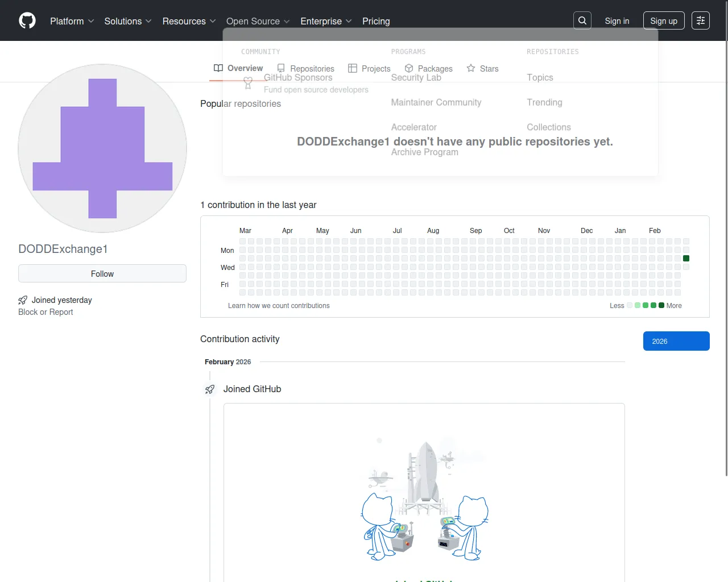Viewport: 728px width, 582px height.
Task: Select the 2026 year filter
Action: coord(676,341)
